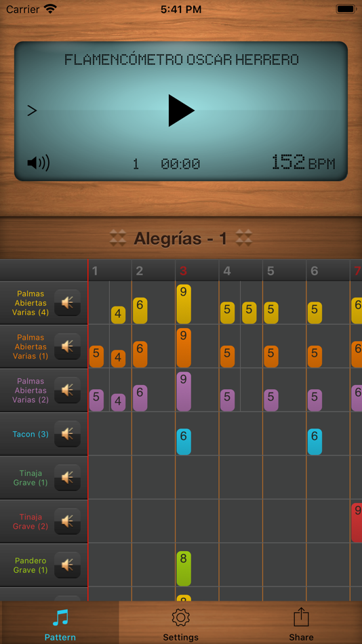Screen dimensions: 362x644
Task: Tap purple note 5 at beat 1 start
Action: pyautogui.click(x=96, y=400)
